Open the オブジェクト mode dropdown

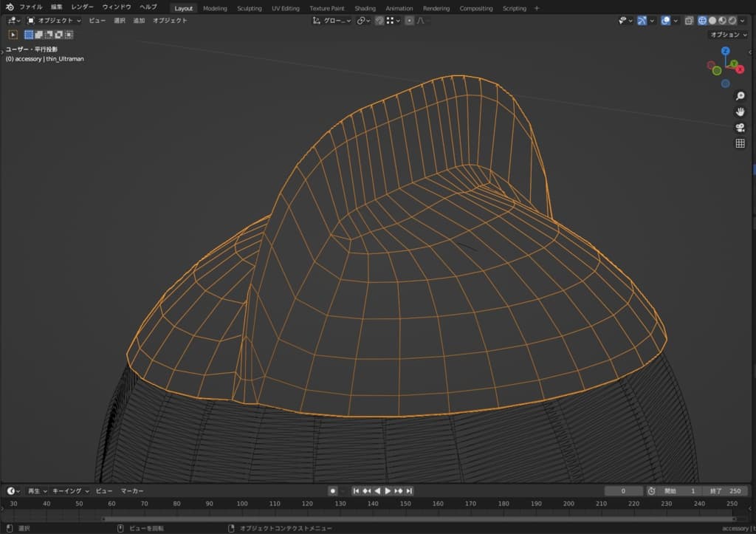pyautogui.click(x=54, y=21)
